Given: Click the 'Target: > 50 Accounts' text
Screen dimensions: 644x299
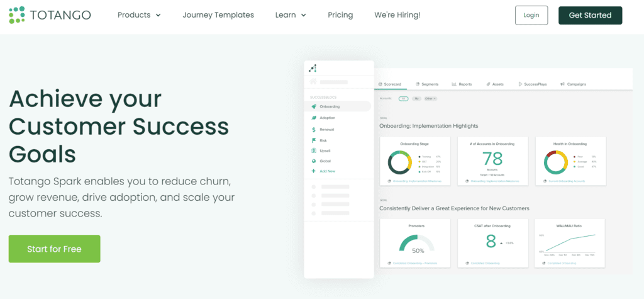Looking at the screenshot, I should pos(492,175).
